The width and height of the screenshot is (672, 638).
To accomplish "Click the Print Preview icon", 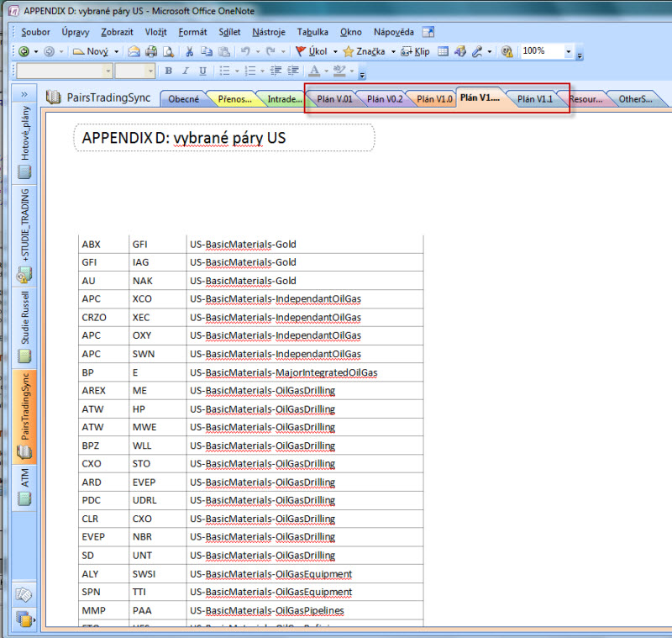I will click(x=168, y=51).
